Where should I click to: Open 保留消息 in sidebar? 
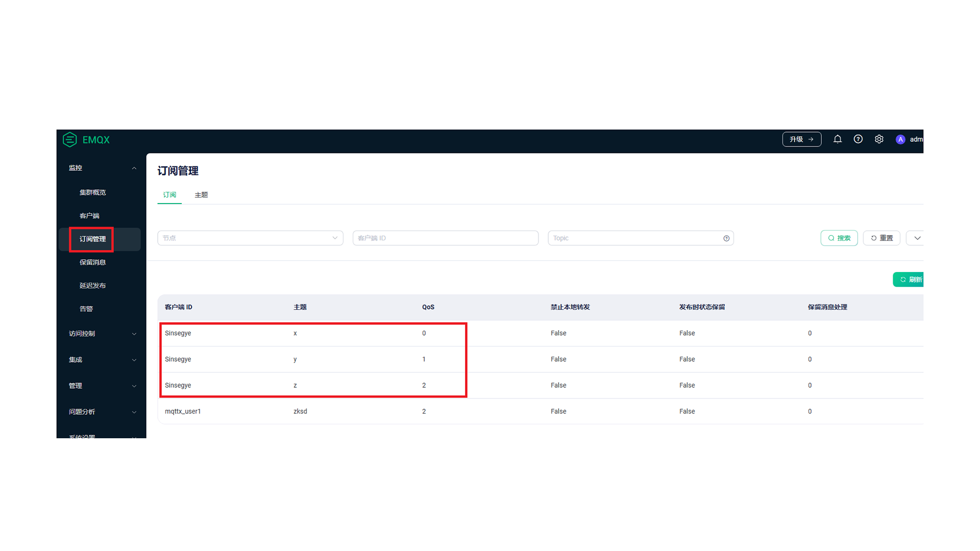(x=92, y=262)
